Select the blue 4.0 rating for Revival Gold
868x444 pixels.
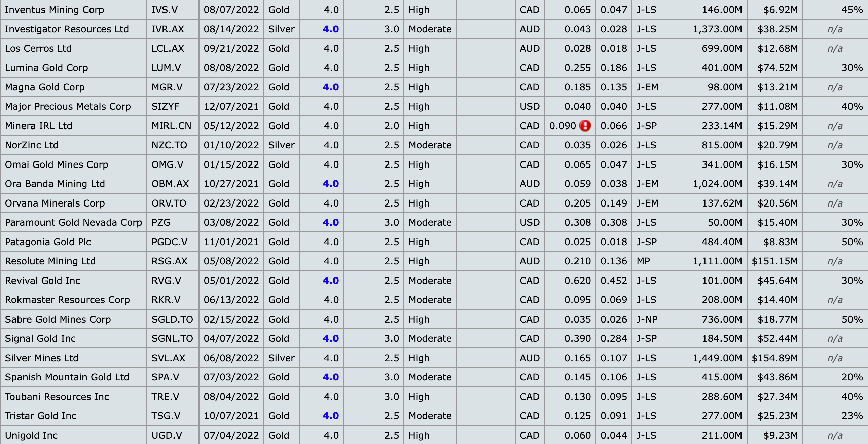pos(330,281)
